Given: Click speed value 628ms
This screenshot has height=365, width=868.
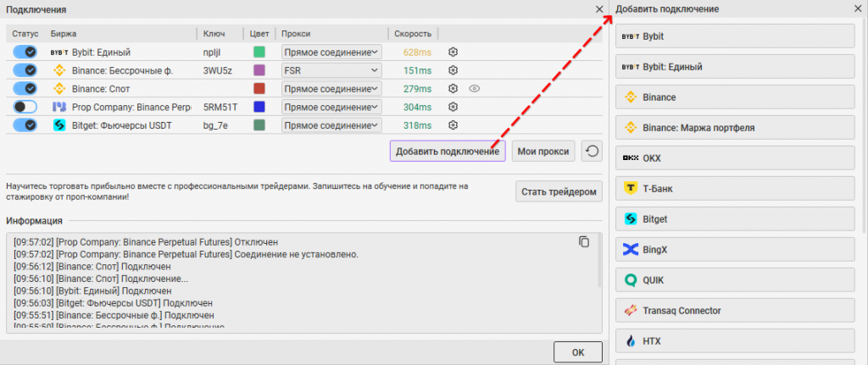Looking at the screenshot, I should 417,52.
